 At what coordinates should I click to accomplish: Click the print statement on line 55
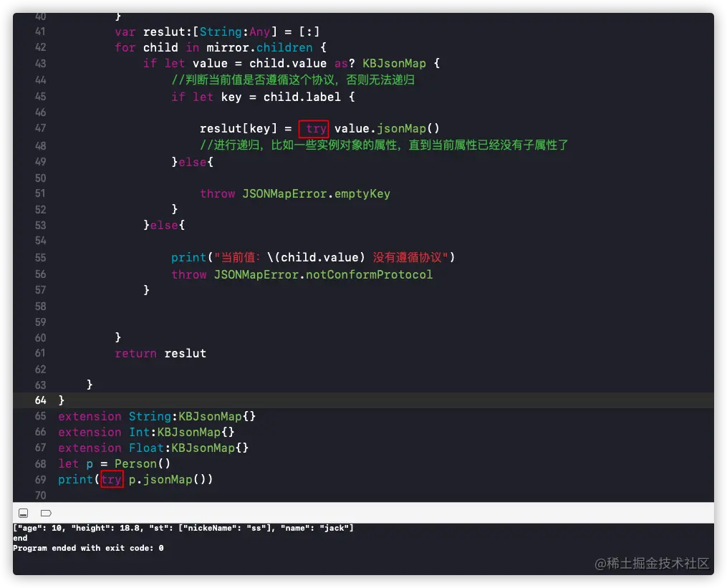tap(313, 257)
